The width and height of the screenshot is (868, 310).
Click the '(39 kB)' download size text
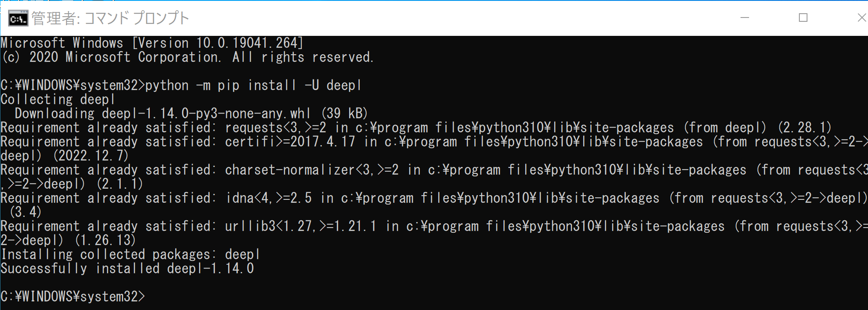point(344,114)
